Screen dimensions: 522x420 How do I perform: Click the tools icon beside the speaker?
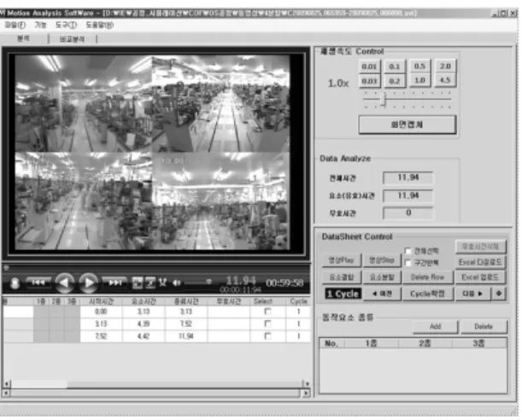click(162, 283)
